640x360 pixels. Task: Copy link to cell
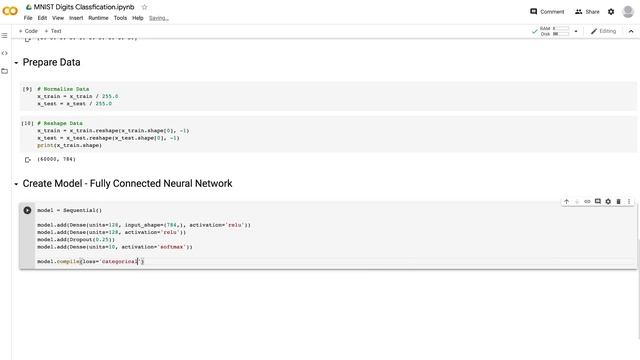point(587,201)
